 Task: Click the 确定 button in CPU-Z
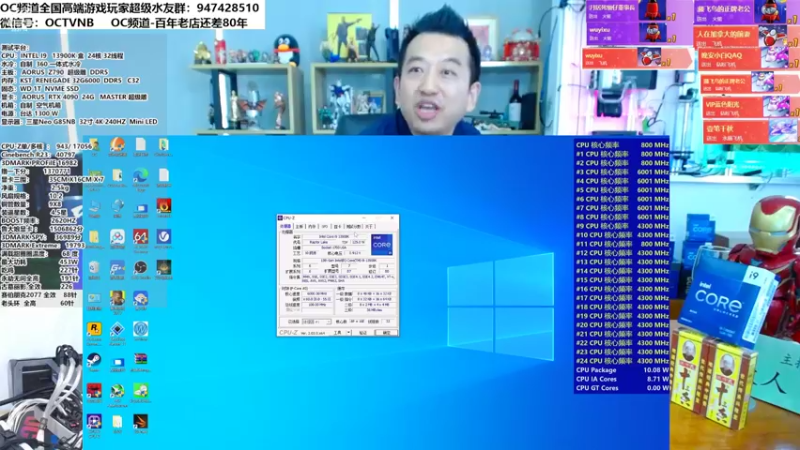[x=387, y=333]
